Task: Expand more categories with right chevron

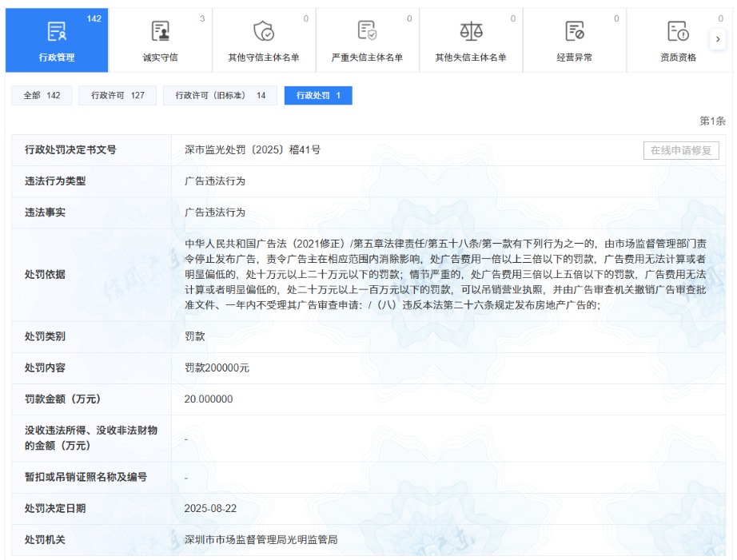Action: pyautogui.click(x=718, y=39)
